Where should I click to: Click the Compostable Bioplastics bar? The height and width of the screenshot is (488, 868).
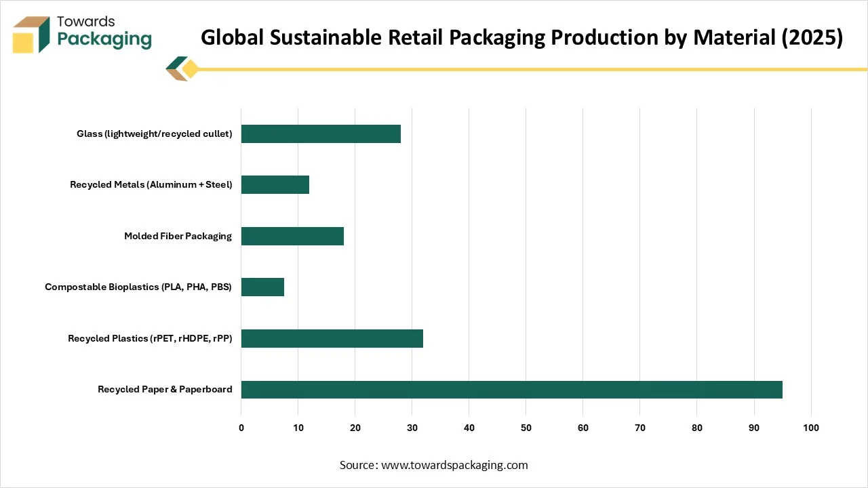(x=262, y=287)
